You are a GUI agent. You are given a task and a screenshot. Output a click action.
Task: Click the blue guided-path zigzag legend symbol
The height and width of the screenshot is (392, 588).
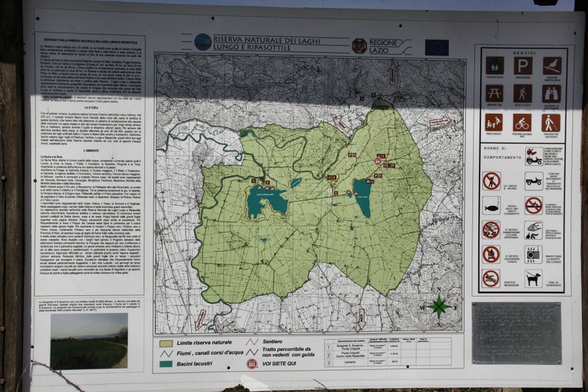pos(252,351)
